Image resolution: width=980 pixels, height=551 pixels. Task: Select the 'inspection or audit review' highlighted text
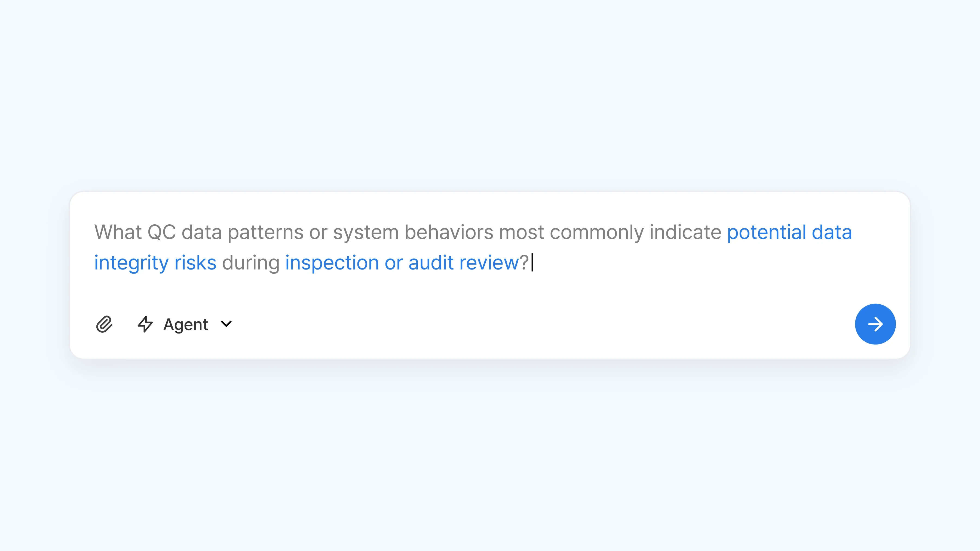click(402, 262)
